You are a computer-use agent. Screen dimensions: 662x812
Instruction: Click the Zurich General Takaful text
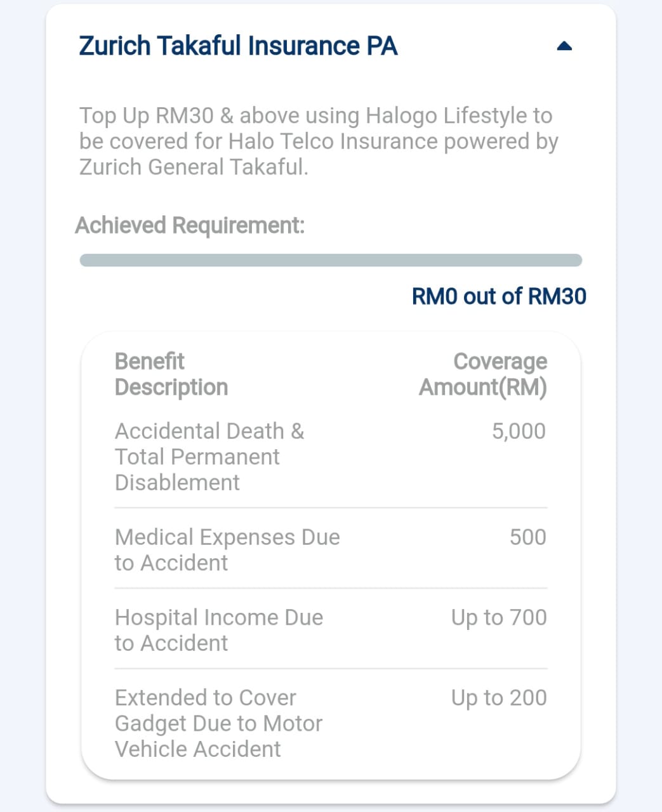click(x=193, y=167)
